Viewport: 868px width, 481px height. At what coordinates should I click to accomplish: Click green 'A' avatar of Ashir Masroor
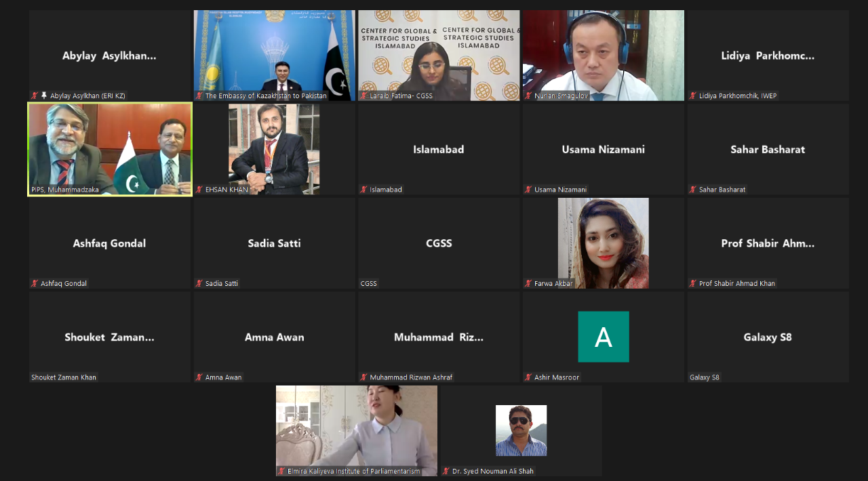coord(604,337)
